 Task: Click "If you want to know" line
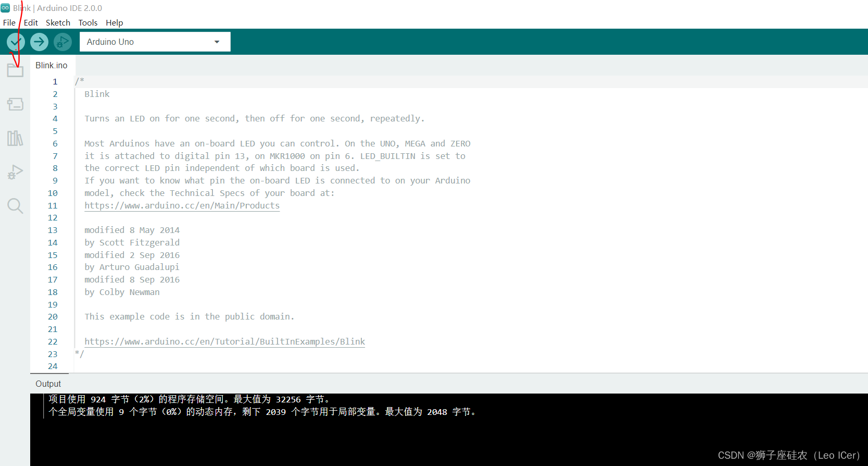pos(278,180)
